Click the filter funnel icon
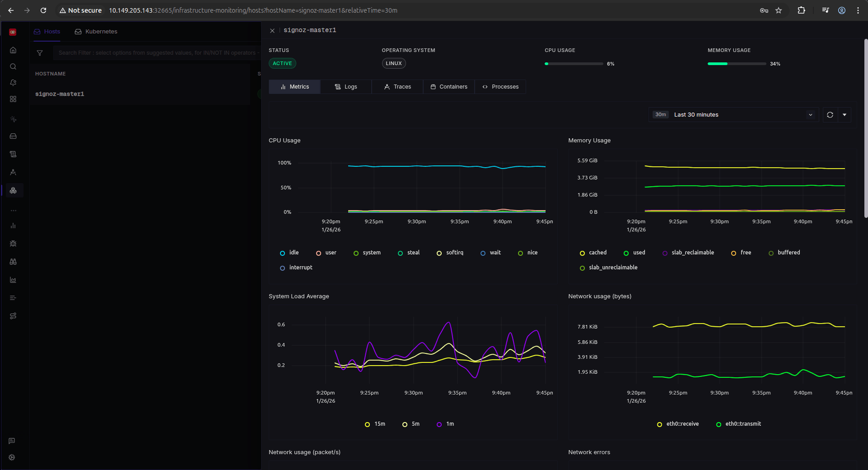Screen dimensions: 868x470 40,53
